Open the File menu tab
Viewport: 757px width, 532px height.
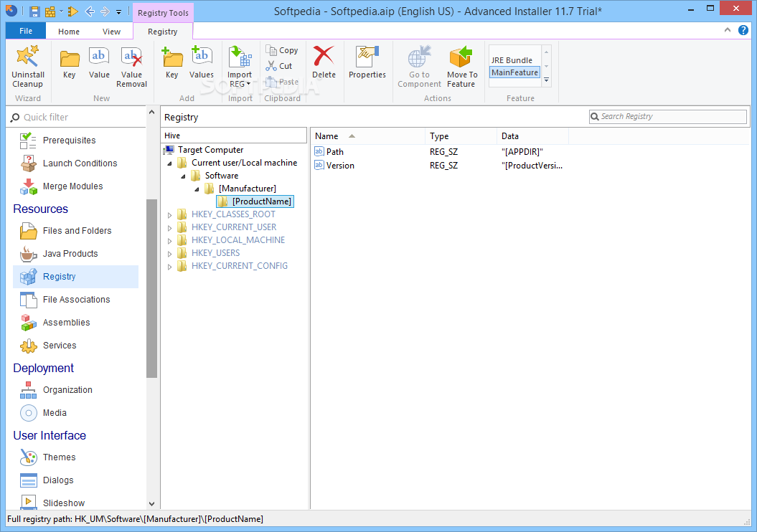(26, 31)
